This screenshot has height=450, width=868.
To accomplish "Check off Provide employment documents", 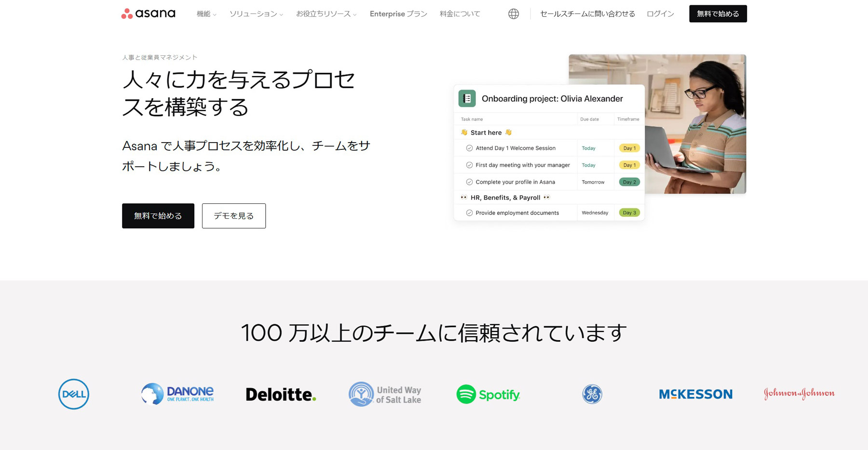I will pyautogui.click(x=469, y=213).
